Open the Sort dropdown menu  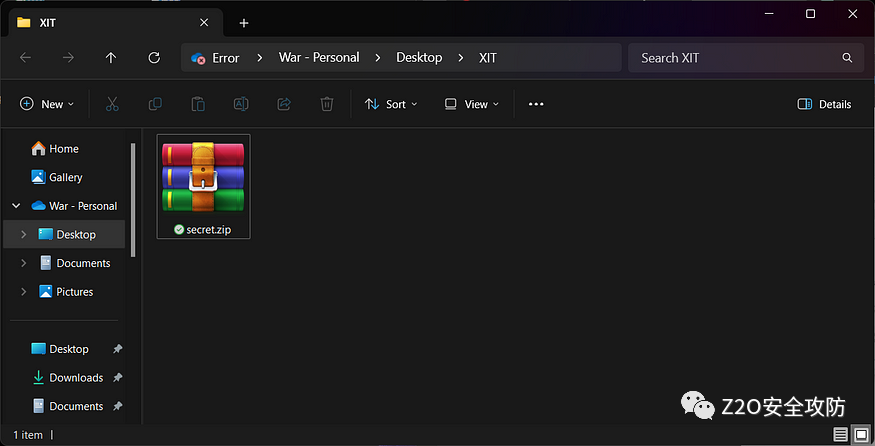(391, 104)
